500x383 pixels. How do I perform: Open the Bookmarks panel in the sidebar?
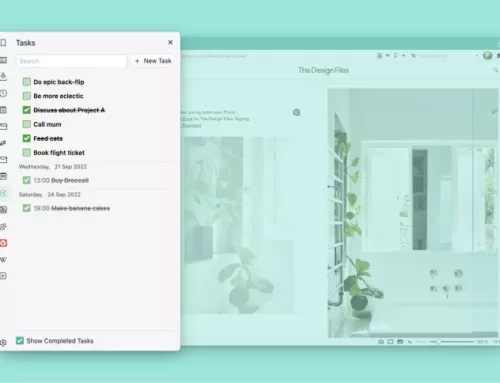click(3, 43)
